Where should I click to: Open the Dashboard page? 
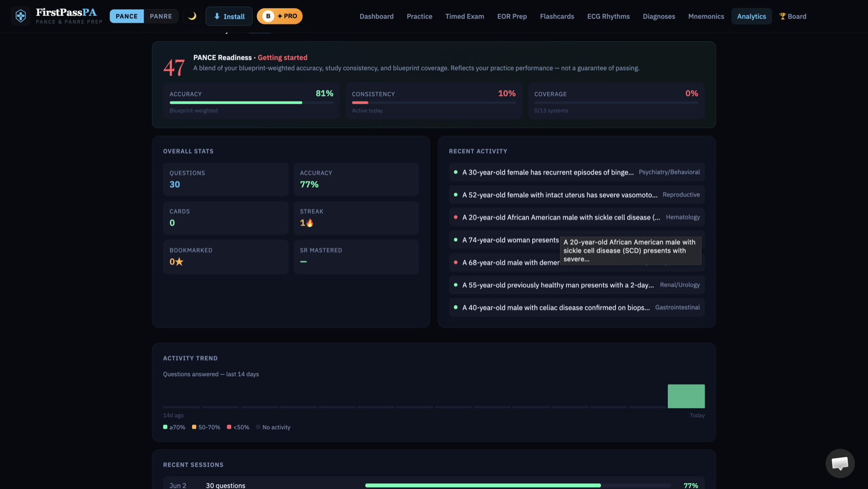click(x=376, y=16)
